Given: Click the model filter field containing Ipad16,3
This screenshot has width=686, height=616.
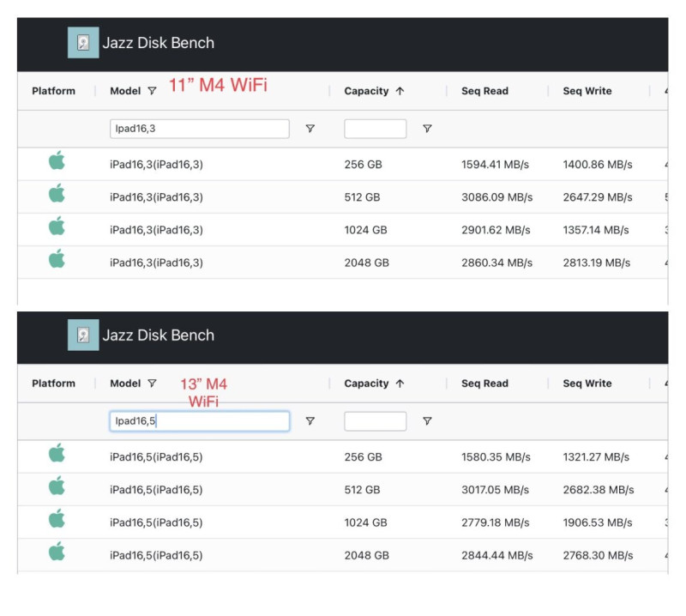Looking at the screenshot, I should pyautogui.click(x=200, y=129).
